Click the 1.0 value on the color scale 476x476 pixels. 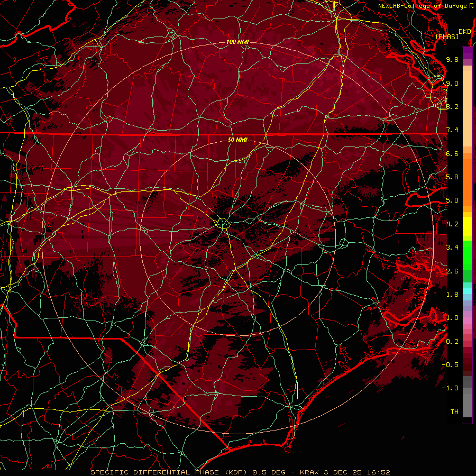click(452, 318)
